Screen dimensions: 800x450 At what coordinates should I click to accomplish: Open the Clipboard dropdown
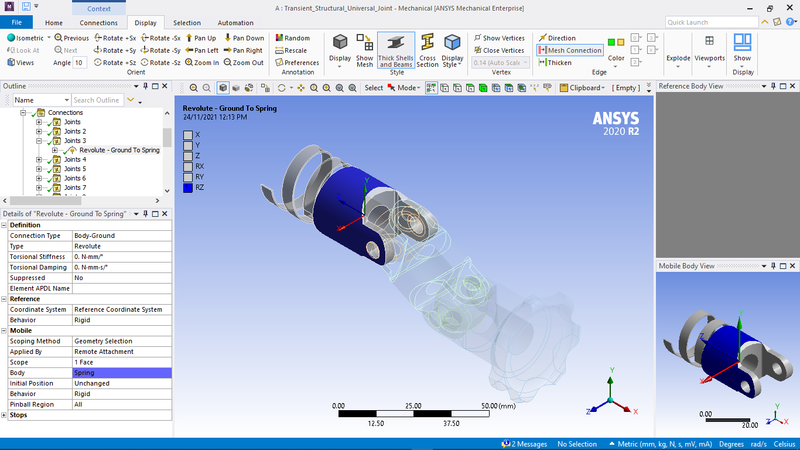582,88
